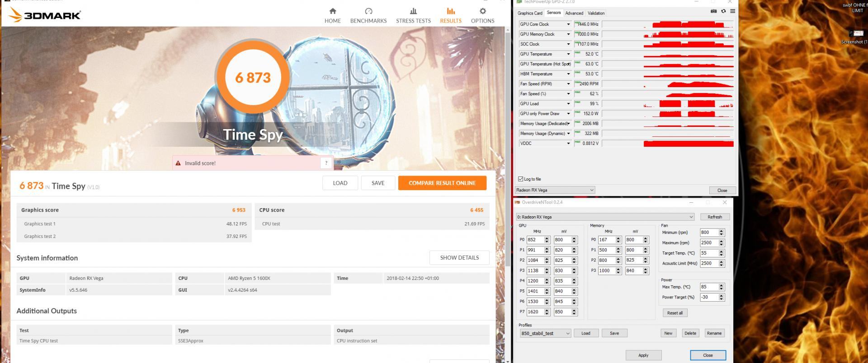The image size is (868, 363).
Task: Click the Graphics test 1 row
Action: (x=134, y=223)
